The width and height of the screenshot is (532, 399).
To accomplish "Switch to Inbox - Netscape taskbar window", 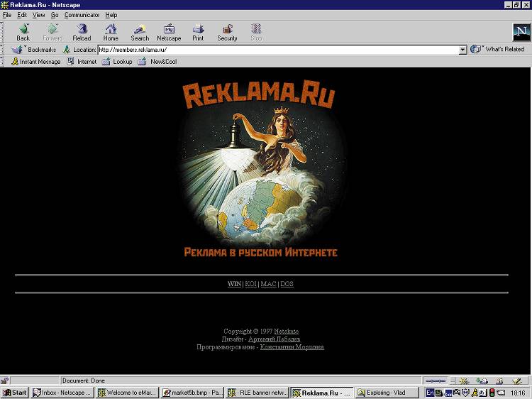I will tap(62, 393).
